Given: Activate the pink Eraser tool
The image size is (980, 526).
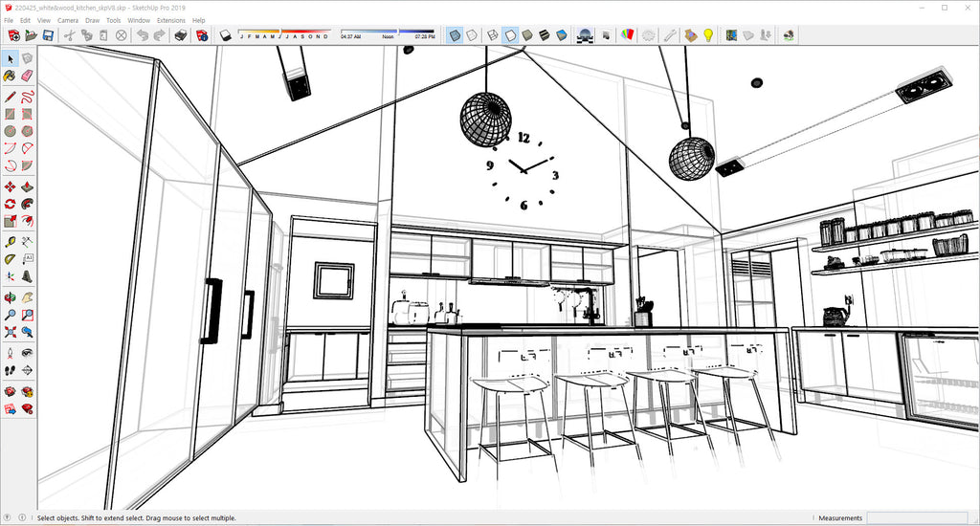Looking at the screenshot, I should click(27, 76).
